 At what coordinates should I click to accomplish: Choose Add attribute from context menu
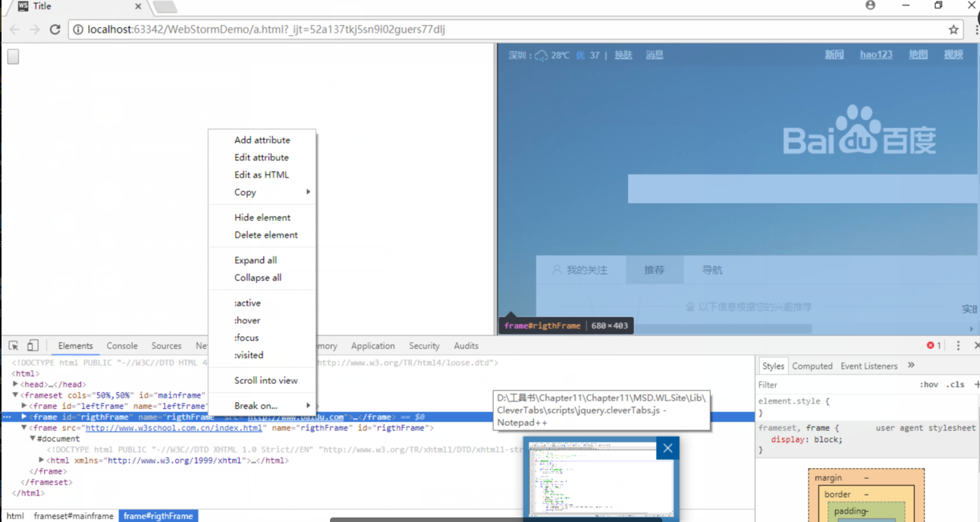click(262, 140)
